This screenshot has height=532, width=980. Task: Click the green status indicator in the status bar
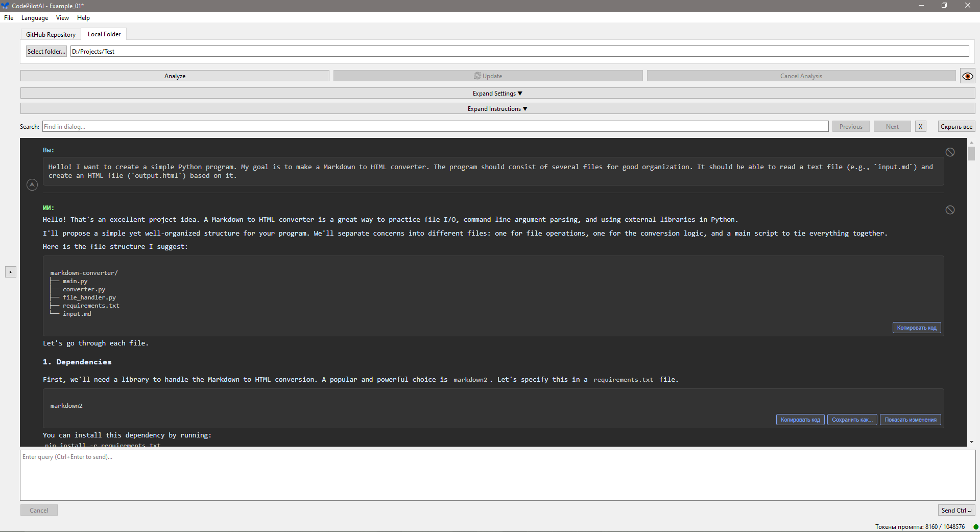pos(975,527)
